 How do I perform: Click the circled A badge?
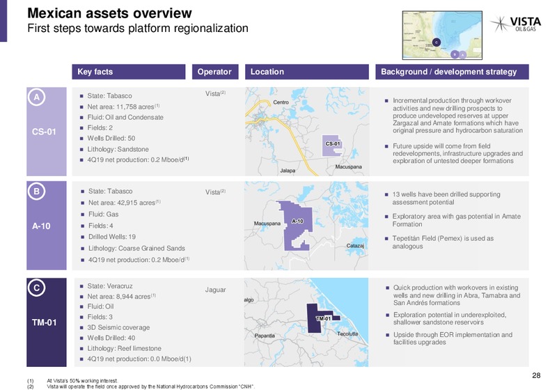click(37, 97)
